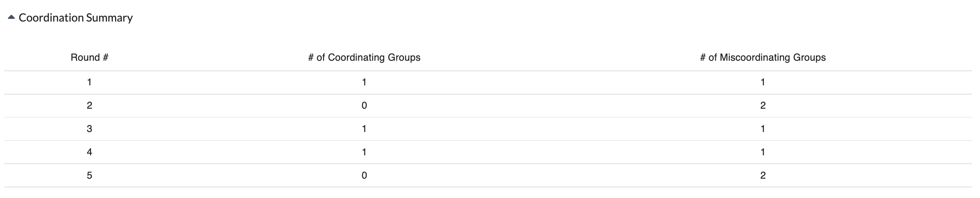Select round 2 number cell
This screenshot has height=198, width=980.
coord(90,106)
